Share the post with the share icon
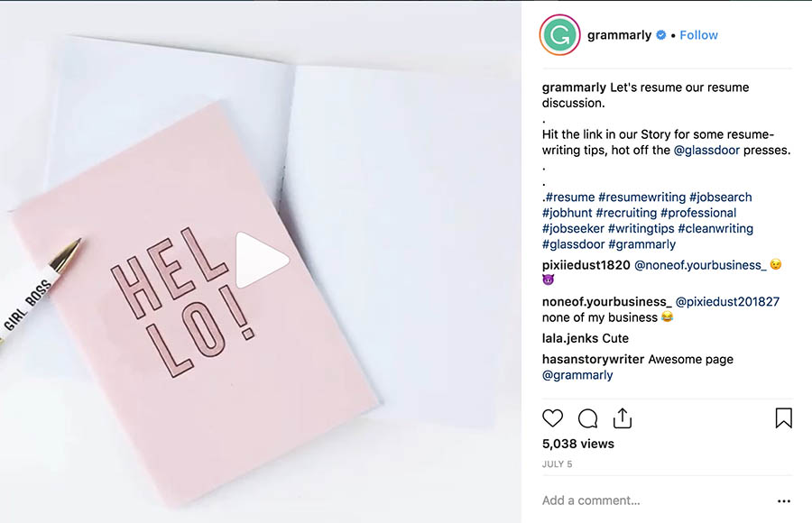The image size is (812, 523). point(622,418)
